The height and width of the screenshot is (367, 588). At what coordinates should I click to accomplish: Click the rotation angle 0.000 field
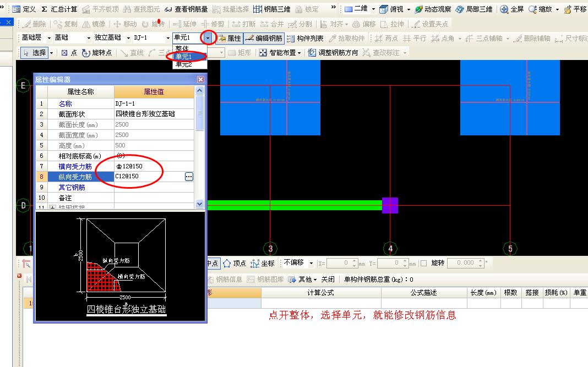pos(463,263)
